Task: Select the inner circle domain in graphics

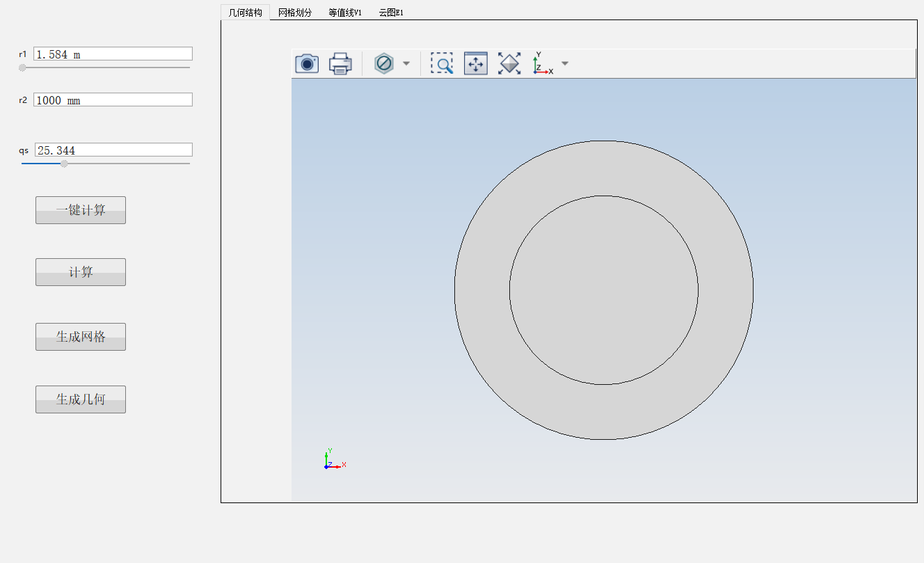Action: coord(604,290)
